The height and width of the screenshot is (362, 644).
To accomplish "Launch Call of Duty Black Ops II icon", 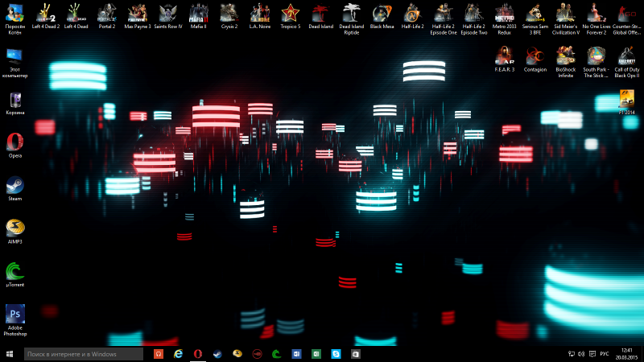I will [627, 63].
